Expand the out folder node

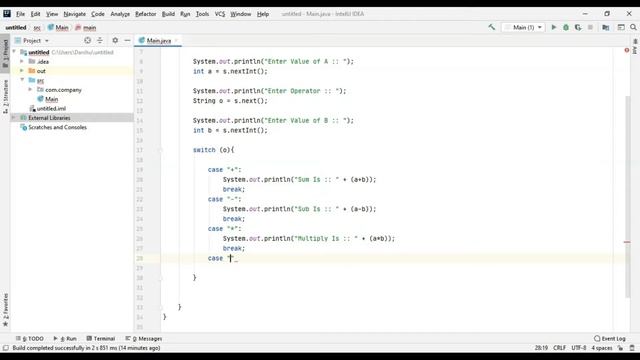[x=22, y=71]
